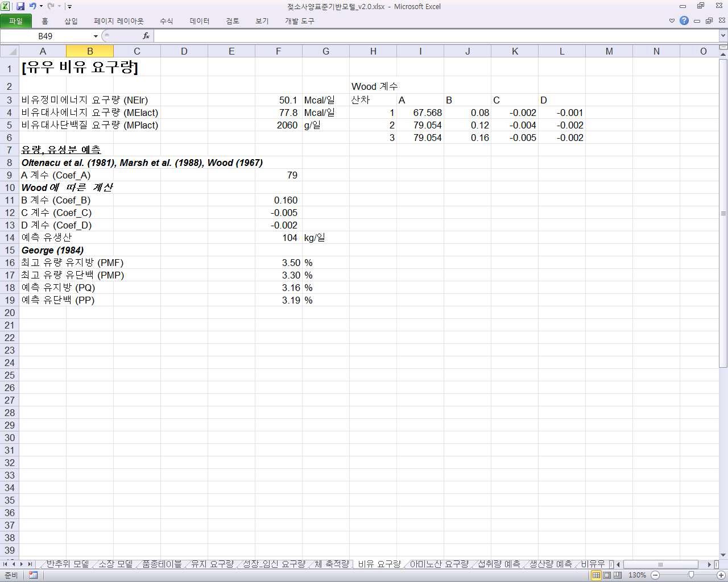Click the Select All corner triangle

9,51
